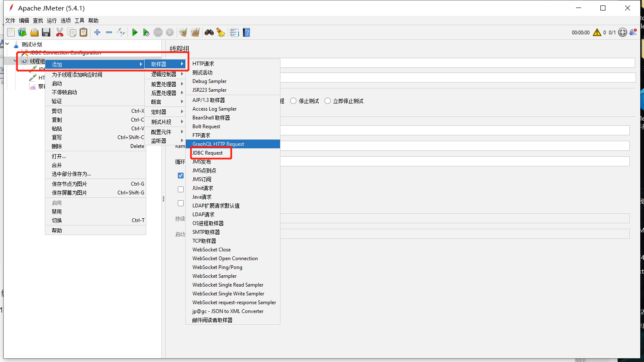Screen dimensions: 644x362
Task: Select JDBC Connection Configuration in the tree
Action: pos(65,53)
